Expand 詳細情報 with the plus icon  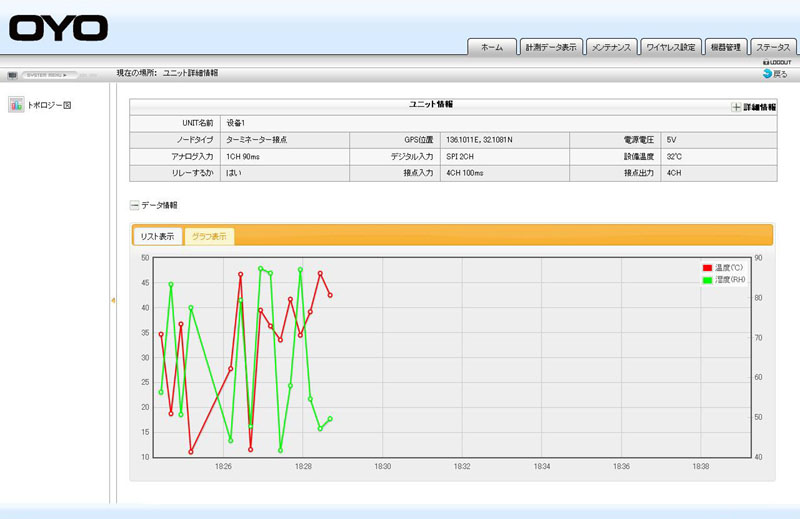click(x=736, y=107)
